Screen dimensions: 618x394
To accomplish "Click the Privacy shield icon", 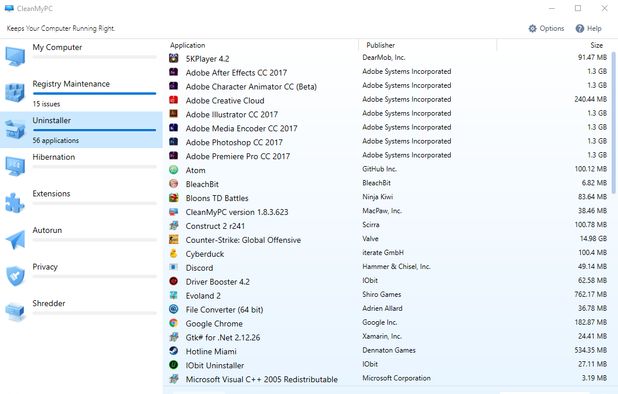I will 15,276.
